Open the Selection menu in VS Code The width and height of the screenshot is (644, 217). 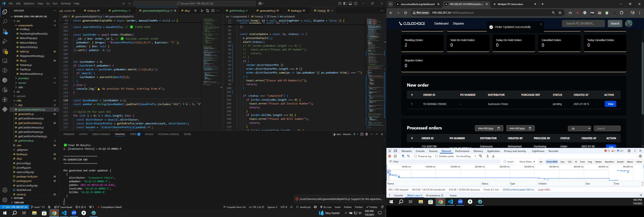(29, 3)
